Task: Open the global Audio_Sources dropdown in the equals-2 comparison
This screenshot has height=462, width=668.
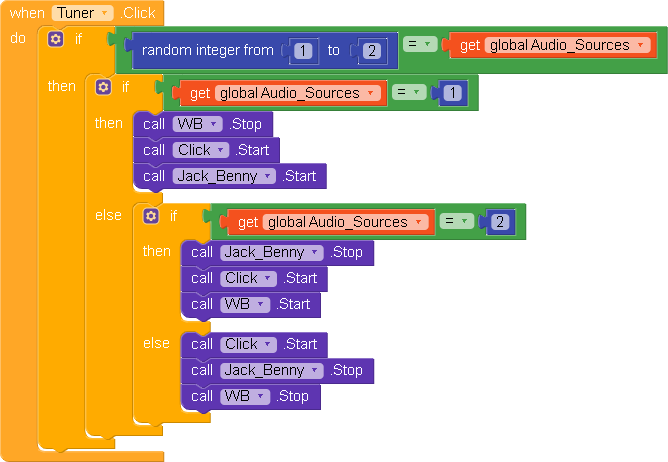Action: [346, 222]
